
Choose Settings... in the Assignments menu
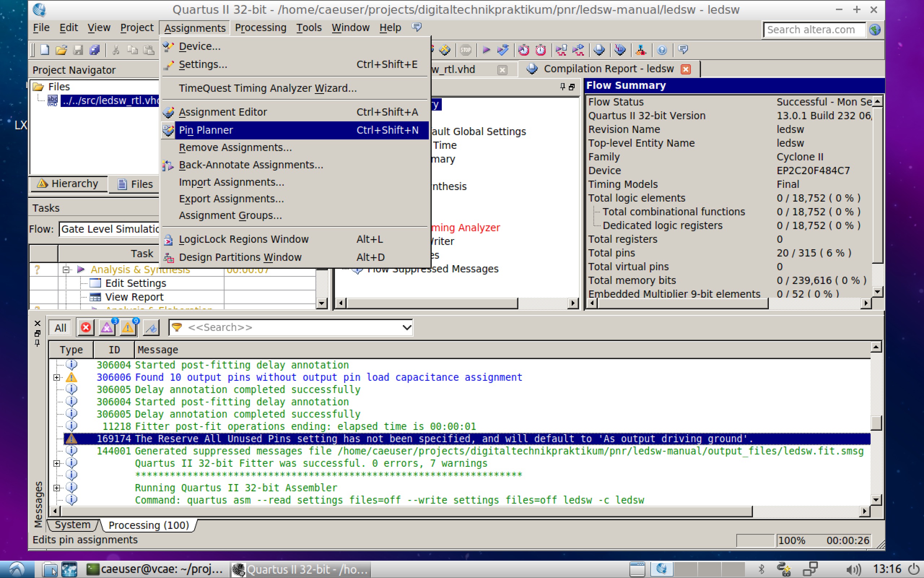(295, 65)
